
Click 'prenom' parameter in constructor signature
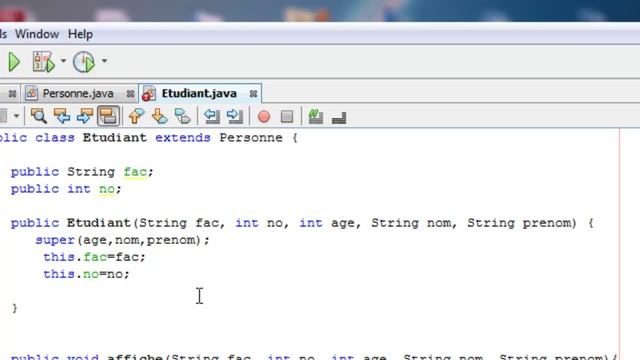coord(547,223)
